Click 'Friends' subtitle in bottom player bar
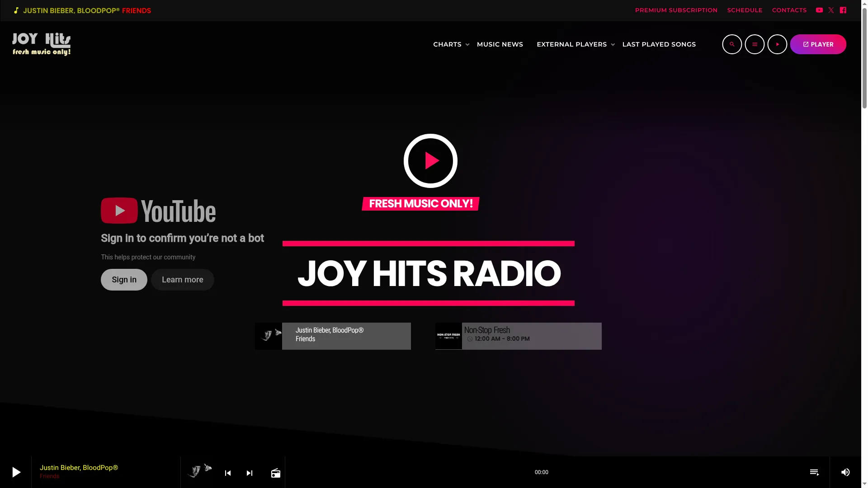This screenshot has height=488, width=868. click(49, 476)
